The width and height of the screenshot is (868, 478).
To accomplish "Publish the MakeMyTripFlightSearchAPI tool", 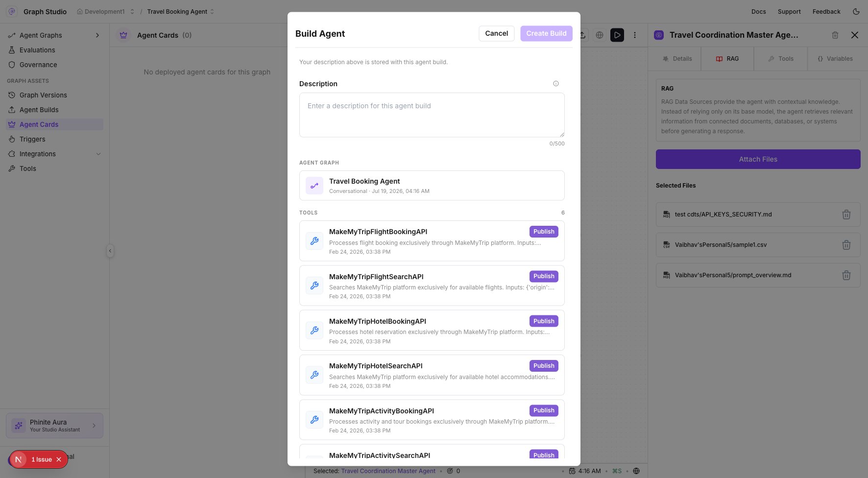I will (x=544, y=276).
